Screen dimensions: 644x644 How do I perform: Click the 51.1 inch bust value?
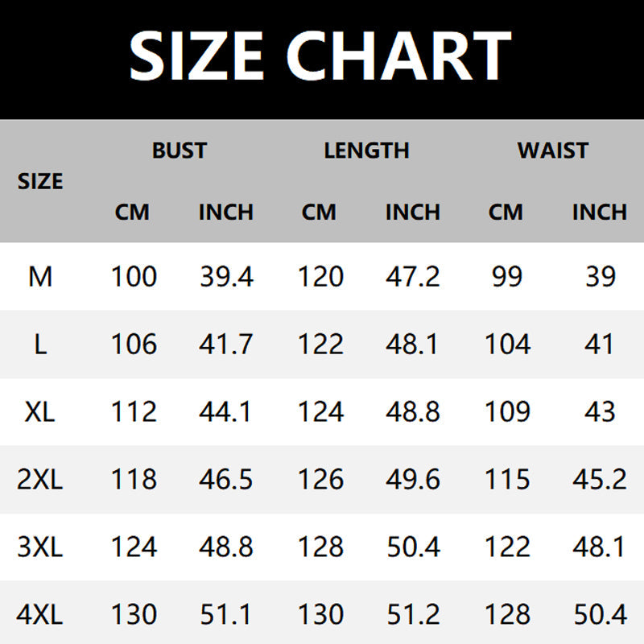click(x=226, y=615)
